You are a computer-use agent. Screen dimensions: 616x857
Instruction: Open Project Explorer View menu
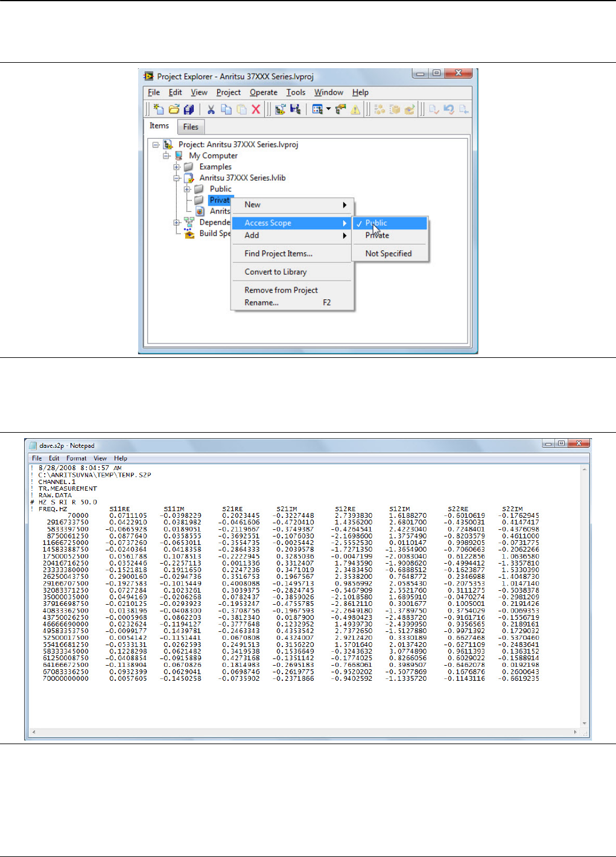pos(199,92)
